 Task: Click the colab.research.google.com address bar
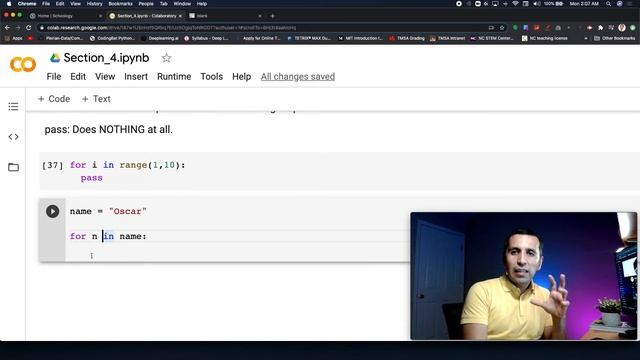(261, 28)
